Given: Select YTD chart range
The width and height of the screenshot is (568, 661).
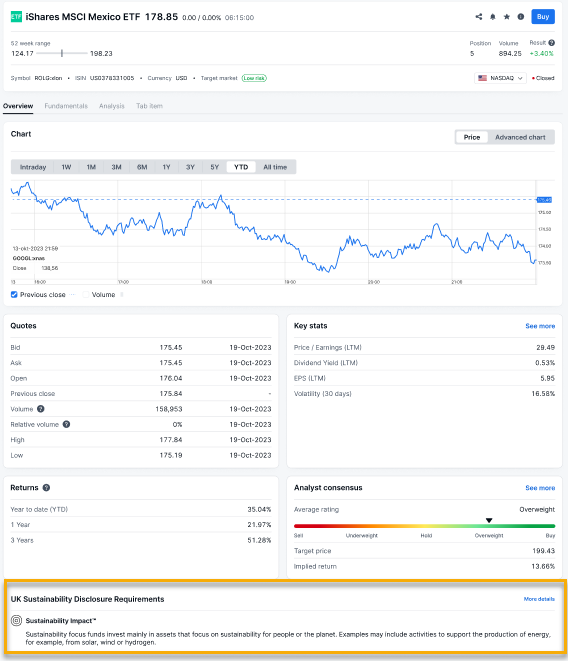Looking at the screenshot, I should coord(241,167).
